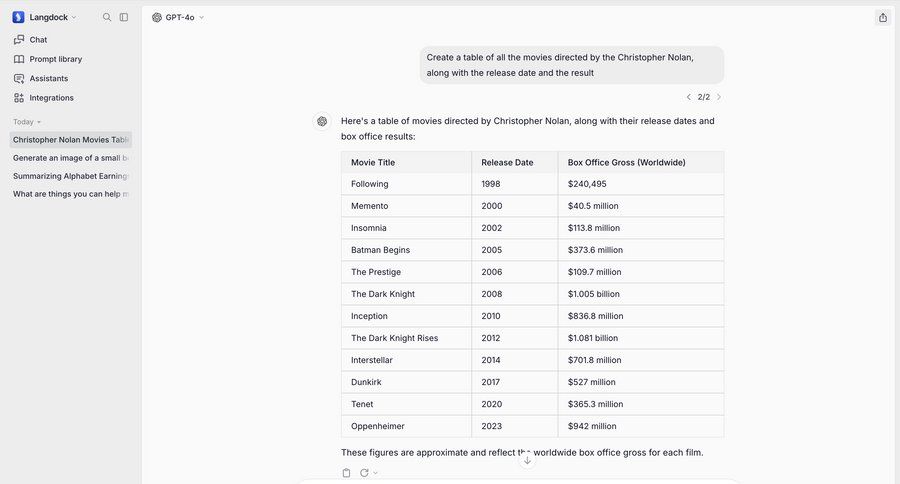Open the Chat menu item
This screenshot has width=900, height=484.
click(38, 40)
